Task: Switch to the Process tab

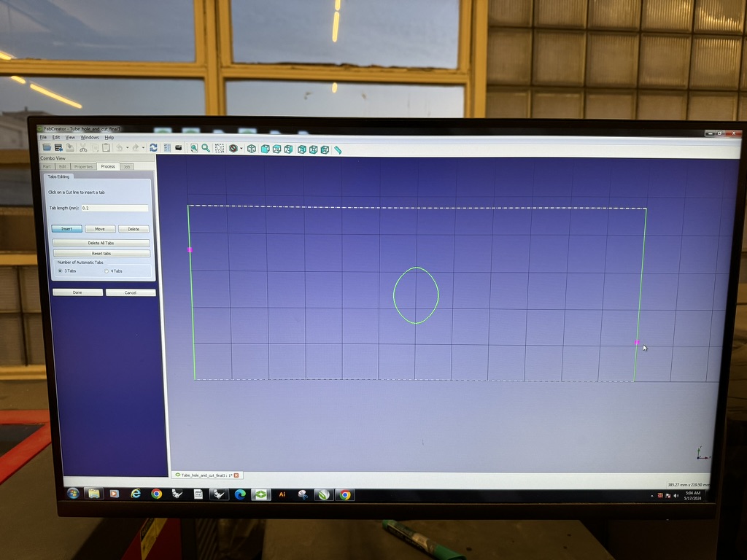Action: tap(108, 166)
